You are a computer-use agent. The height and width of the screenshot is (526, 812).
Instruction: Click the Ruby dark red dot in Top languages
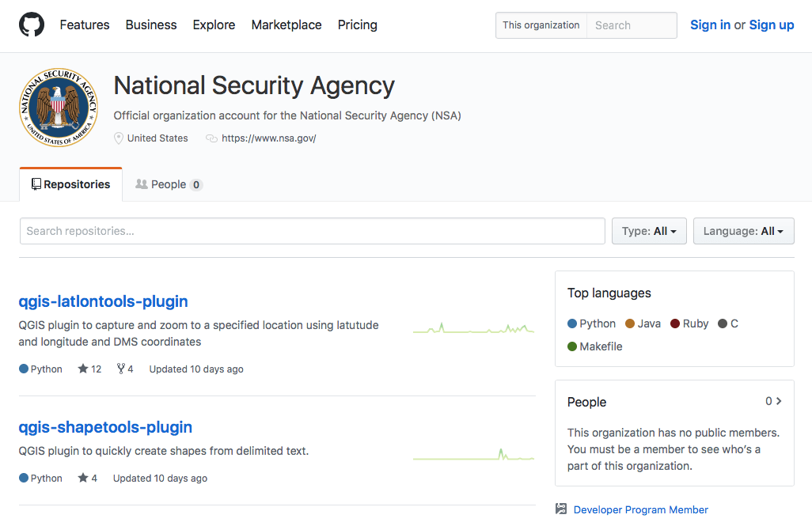tap(675, 324)
